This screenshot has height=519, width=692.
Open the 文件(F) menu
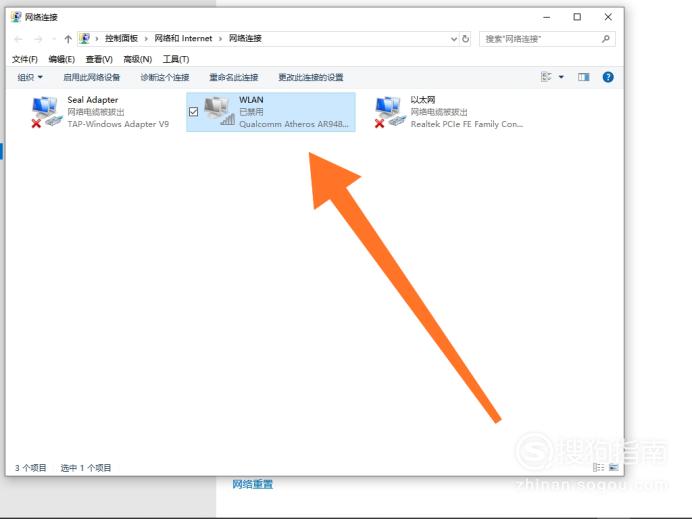pyautogui.click(x=25, y=59)
